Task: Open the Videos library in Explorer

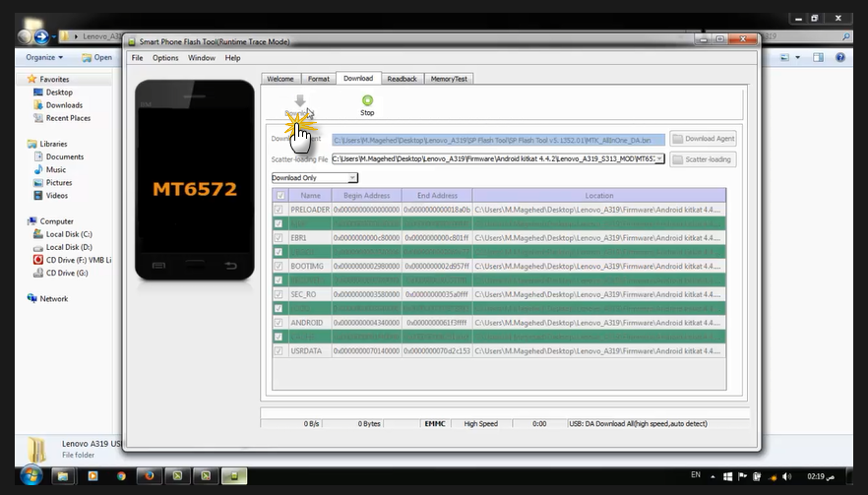Action: [56, 196]
